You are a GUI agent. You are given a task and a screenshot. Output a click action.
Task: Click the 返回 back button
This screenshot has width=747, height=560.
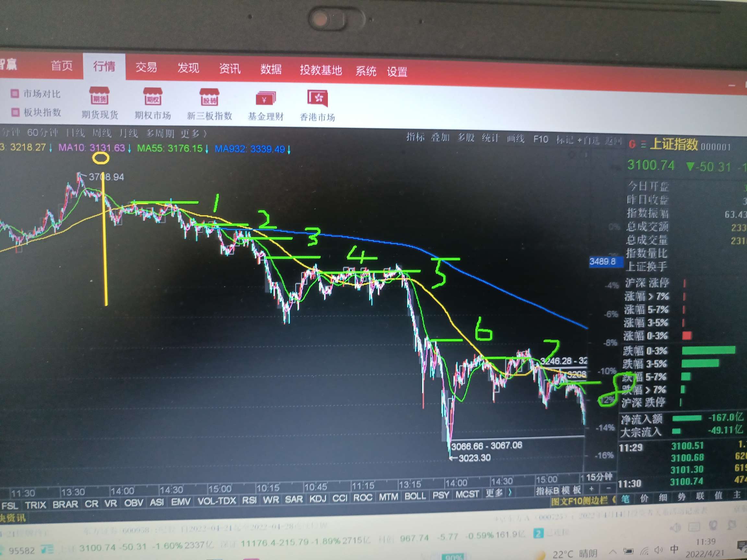coord(613,141)
